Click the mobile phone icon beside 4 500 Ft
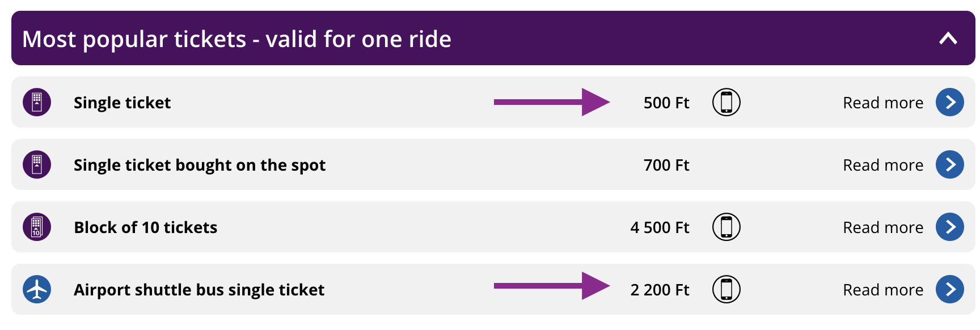The width and height of the screenshot is (980, 330). click(726, 227)
